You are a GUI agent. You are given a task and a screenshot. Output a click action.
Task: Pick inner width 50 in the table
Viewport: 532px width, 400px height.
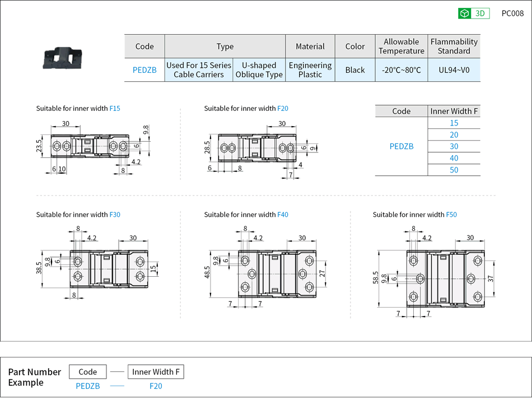(454, 170)
